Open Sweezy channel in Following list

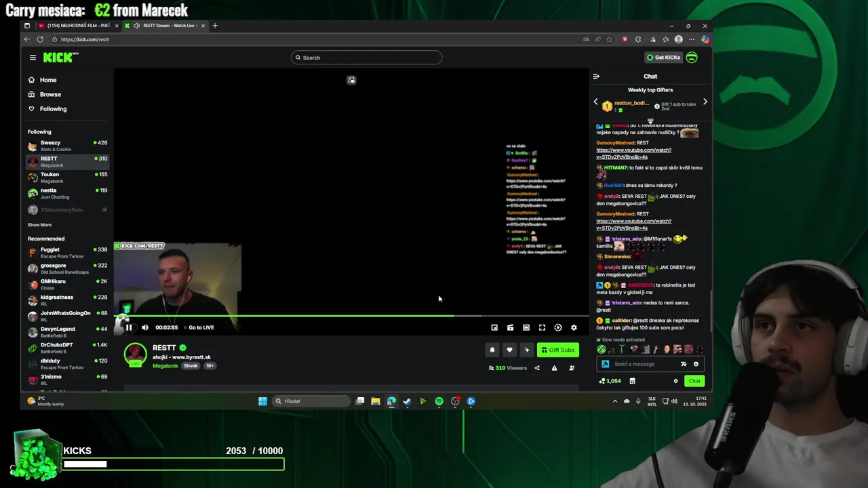[67, 146]
